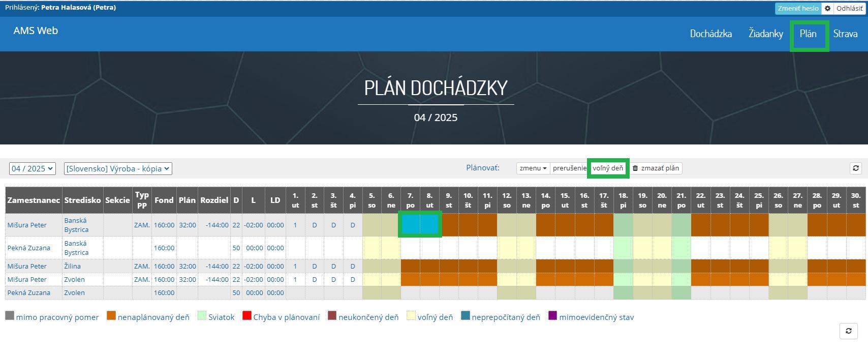Click day header '30. st'

pyautogui.click(x=856, y=200)
